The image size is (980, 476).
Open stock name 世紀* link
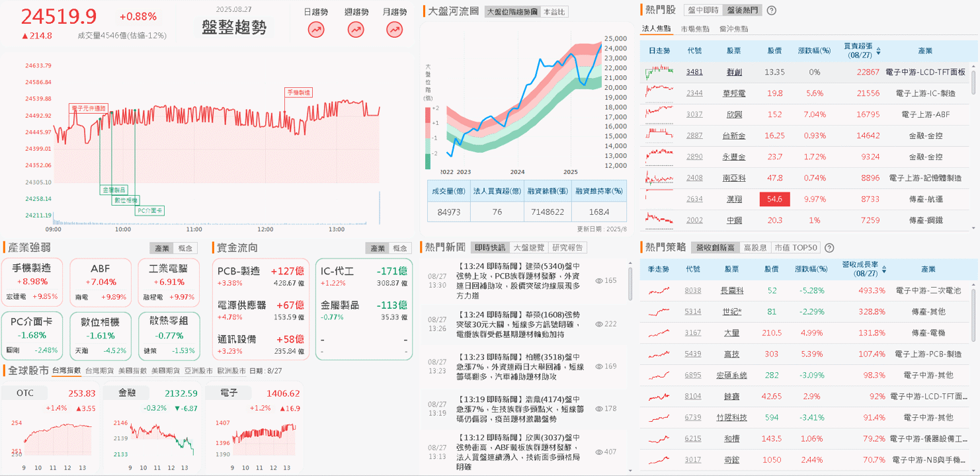click(x=732, y=311)
